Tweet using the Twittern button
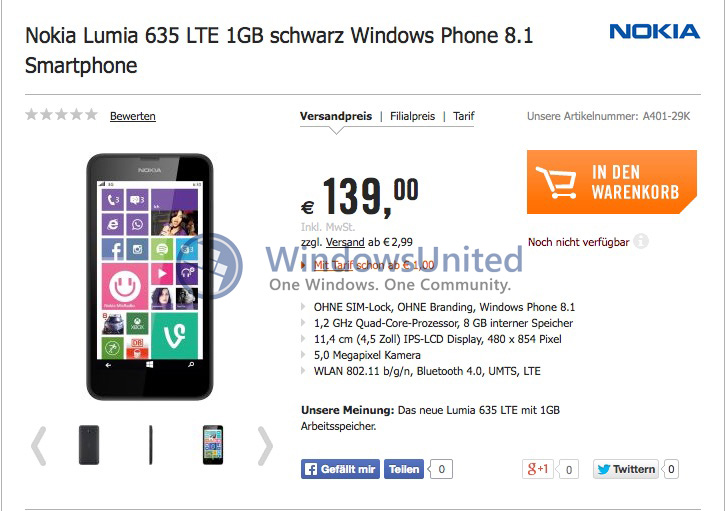 [626, 469]
